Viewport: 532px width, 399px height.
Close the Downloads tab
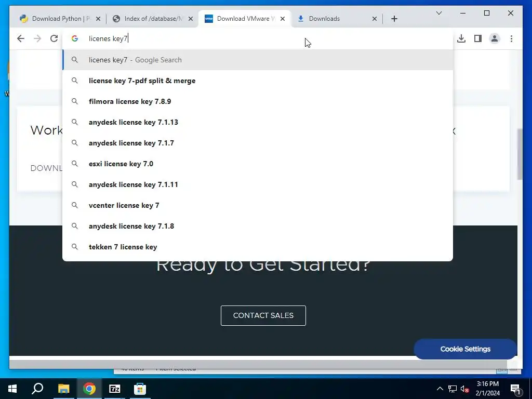[375, 19]
